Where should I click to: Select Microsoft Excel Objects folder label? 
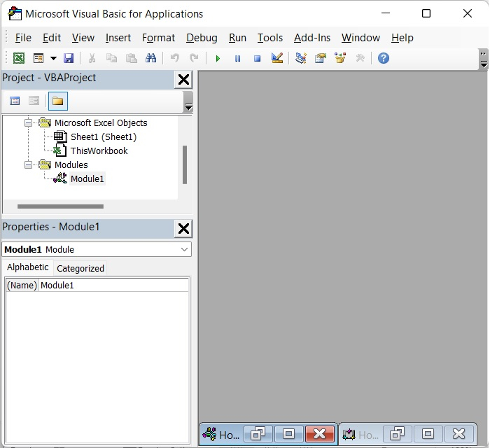(101, 122)
